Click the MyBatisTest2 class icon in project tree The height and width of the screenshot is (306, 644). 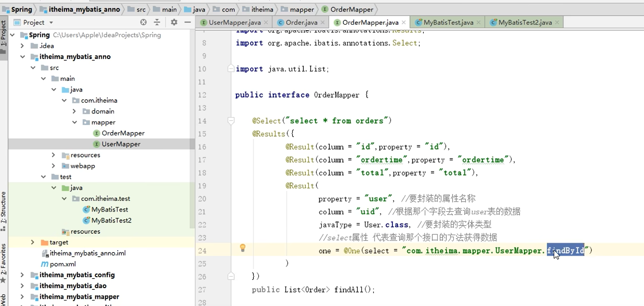pos(87,220)
